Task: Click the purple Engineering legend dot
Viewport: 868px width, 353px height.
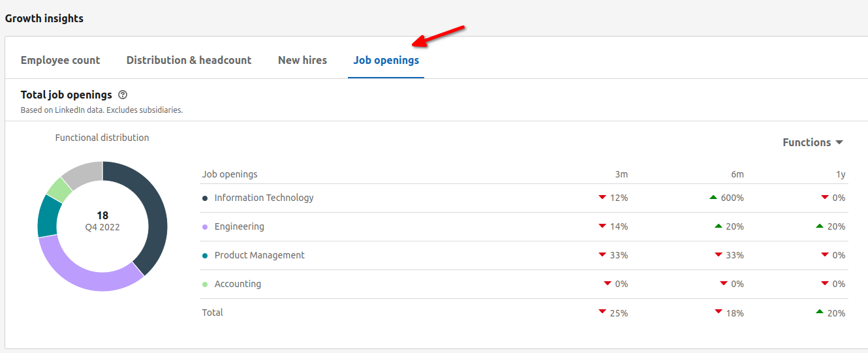Action: click(x=205, y=226)
